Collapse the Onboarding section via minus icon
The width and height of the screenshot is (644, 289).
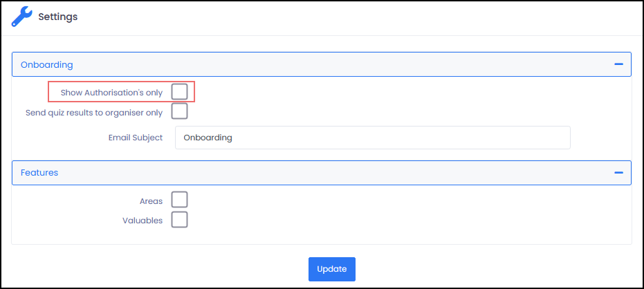point(618,64)
